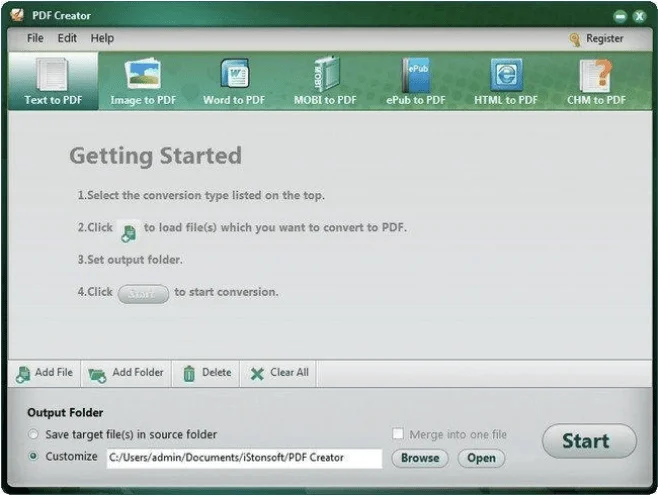Open the File menu
Viewport: 658px width, 499px height.
tap(35, 38)
